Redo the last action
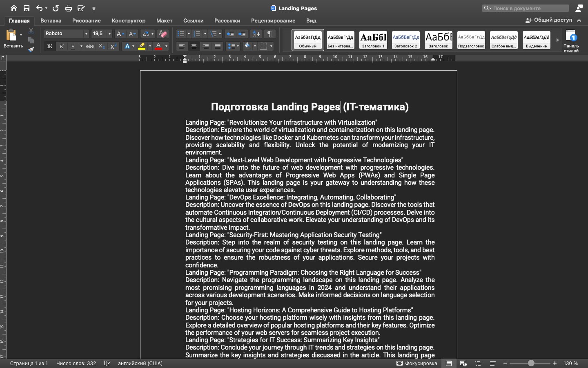 (x=56, y=8)
